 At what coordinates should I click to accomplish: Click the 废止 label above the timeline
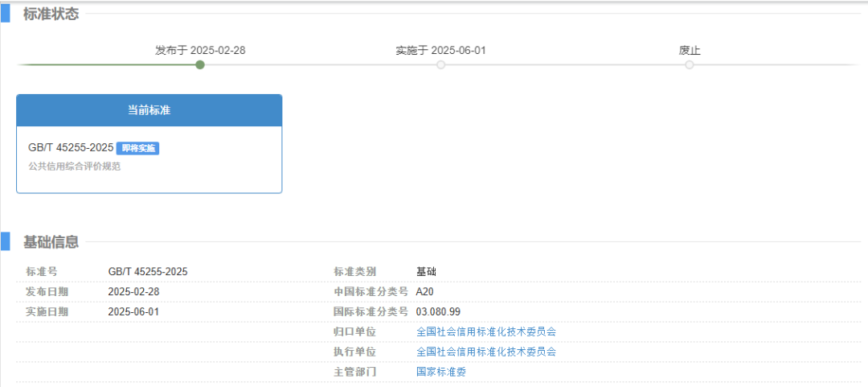[x=689, y=50]
